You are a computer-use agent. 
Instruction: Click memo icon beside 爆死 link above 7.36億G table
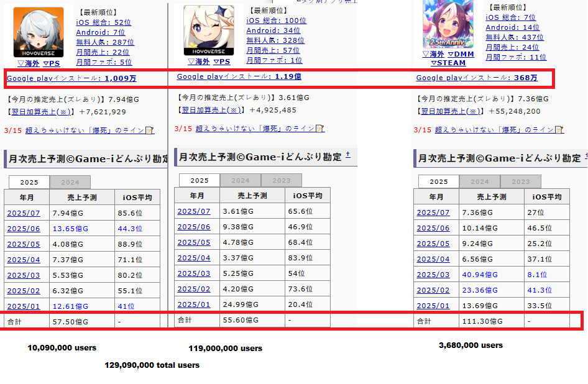pyautogui.click(x=559, y=130)
